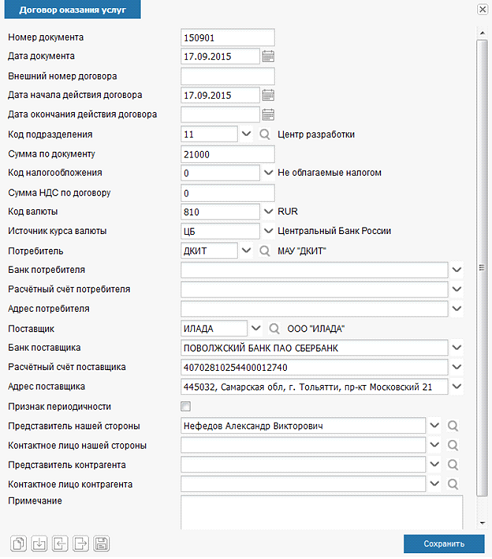This screenshot has width=492, height=559.
Task: Click the vertical scrollbar thumb
Action: (482, 267)
